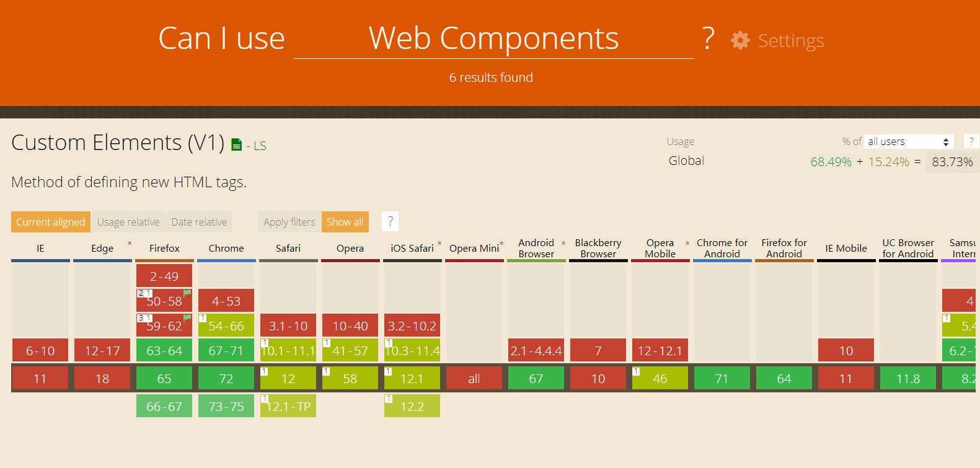Viewport: 980px width, 468px height.
Task: Click the asterisk note next to iOS Safari
Action: pos(439,244)
